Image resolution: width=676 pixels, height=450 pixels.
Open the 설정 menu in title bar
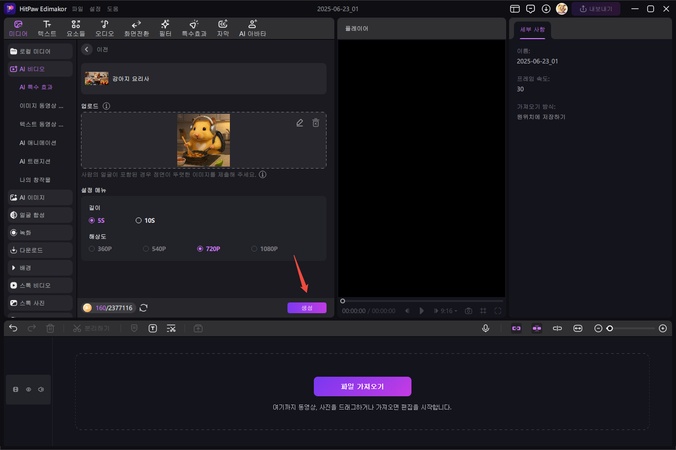[x=95, y=9]
